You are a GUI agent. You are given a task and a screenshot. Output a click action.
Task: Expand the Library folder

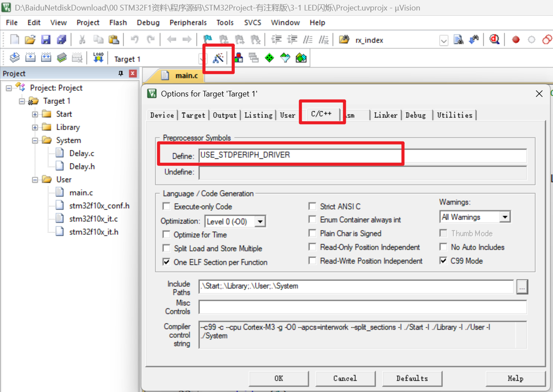click(x=35, y=127)
